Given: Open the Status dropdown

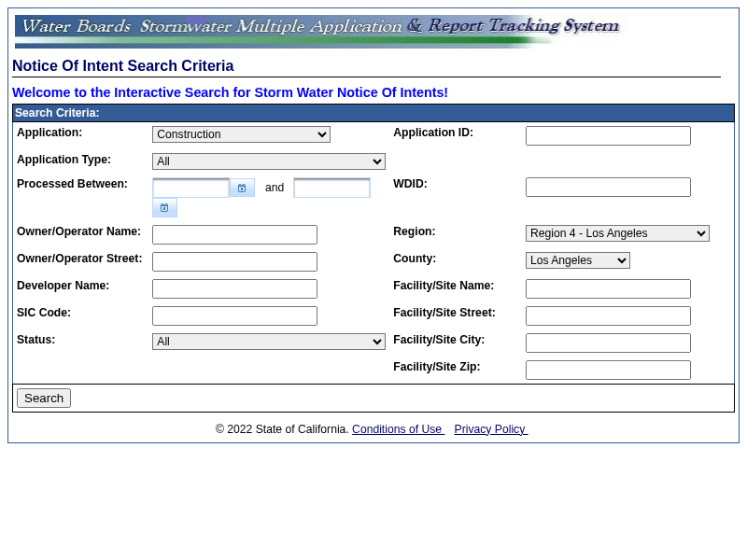Looking at the screenshot, I should point(268,342).
